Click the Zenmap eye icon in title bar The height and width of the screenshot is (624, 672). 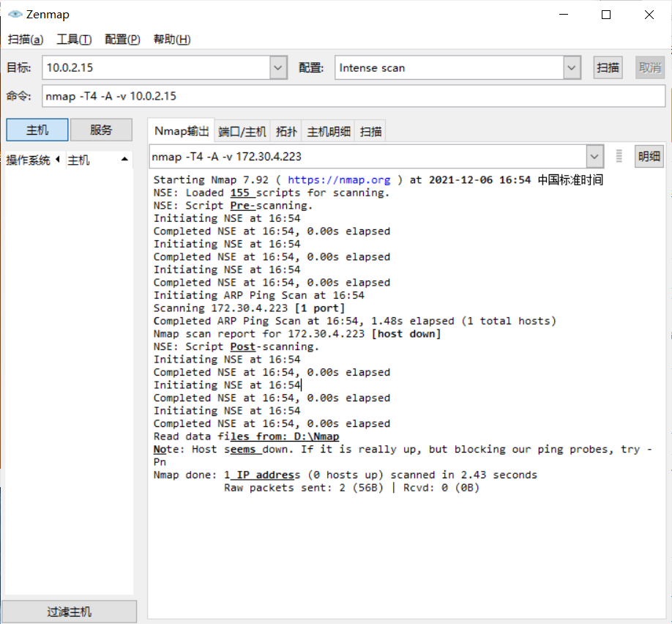[x=15, y=14]
